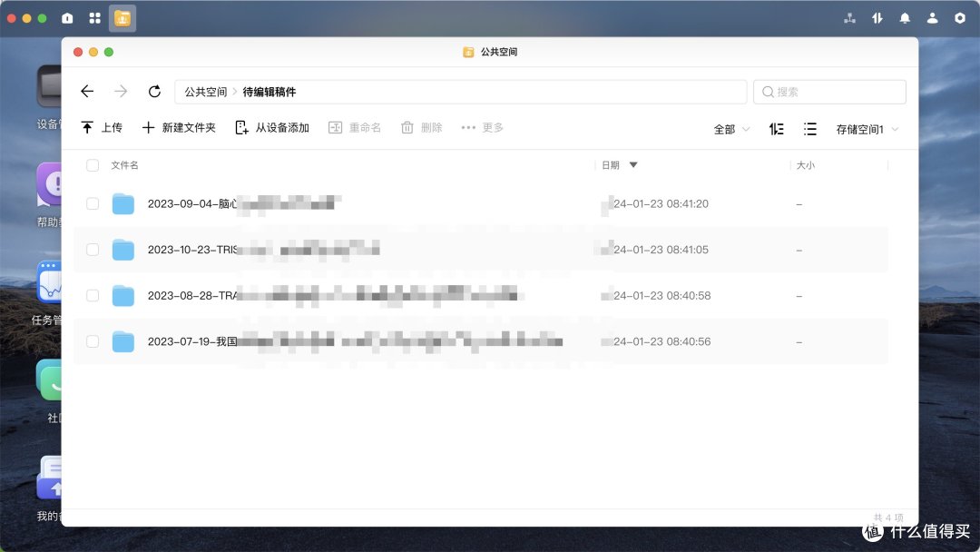Check the 2023-09-04 folder checkbox
The width and height of the screenshot is (980, 552).
pyautogui.click(x=93, y=203)
